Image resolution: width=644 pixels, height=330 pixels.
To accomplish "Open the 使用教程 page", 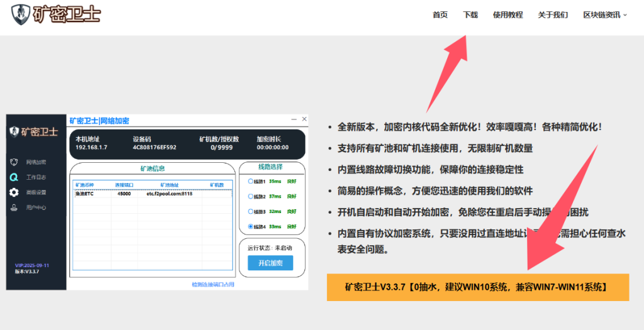I will (508, 15).
